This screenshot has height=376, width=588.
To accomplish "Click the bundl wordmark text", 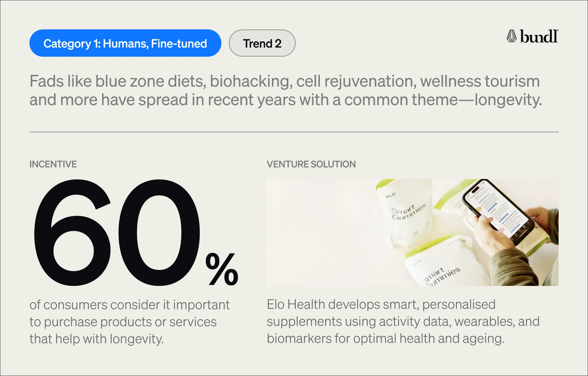I will click(539, 36).
